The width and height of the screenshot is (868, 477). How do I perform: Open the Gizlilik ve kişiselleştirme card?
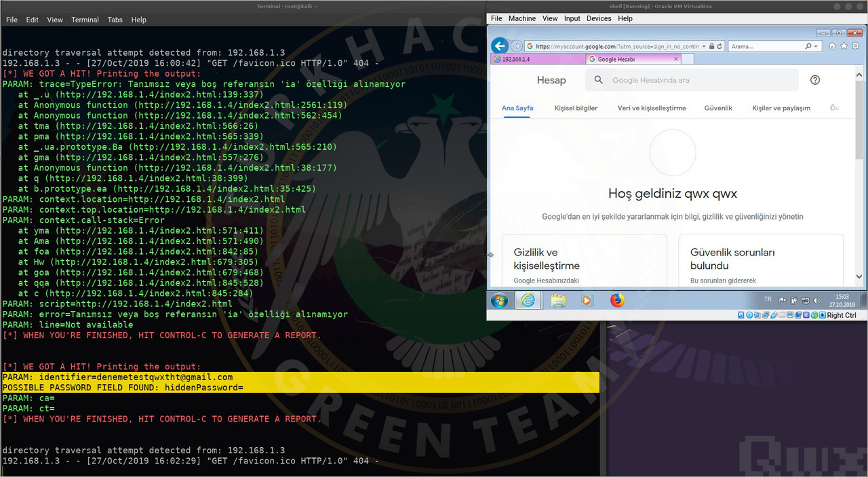pyautogui.click(x=585, y=261)
